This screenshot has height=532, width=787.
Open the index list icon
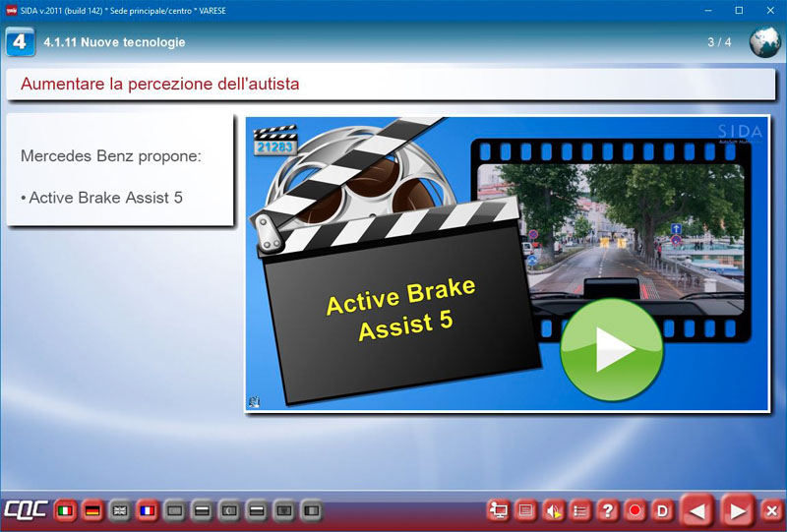tap(580, 511)
